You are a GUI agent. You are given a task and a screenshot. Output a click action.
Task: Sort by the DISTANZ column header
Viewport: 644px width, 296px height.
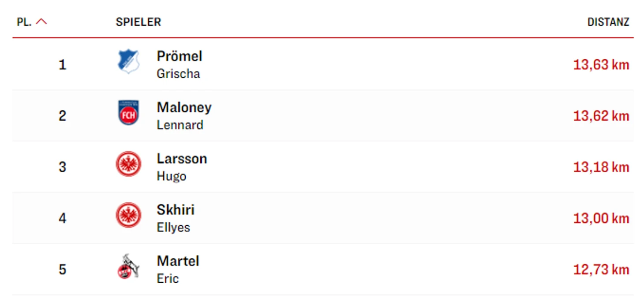coord(608,22)
